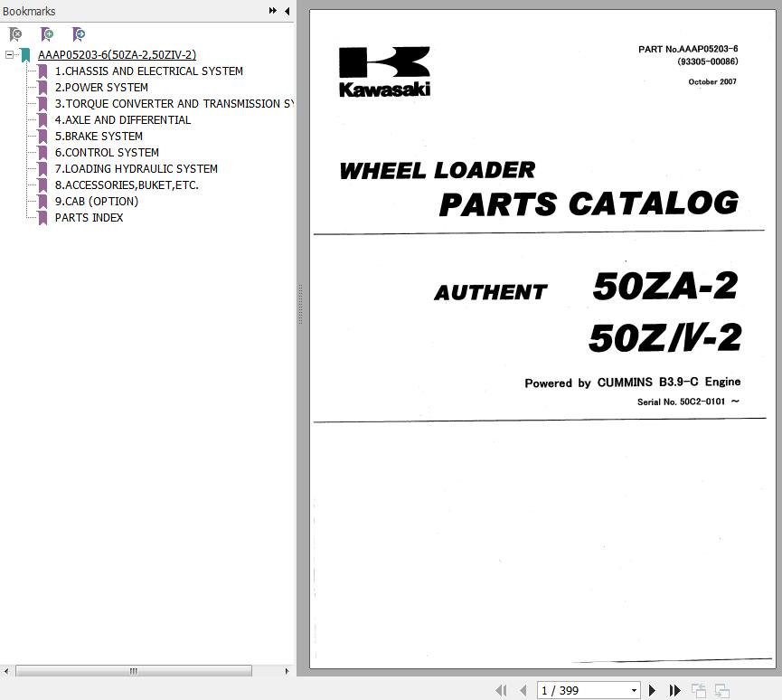Click the bookmark icon beside 6.CONTROL SYSTEM
The width and height of the screenshot is (782, 700).
point(42,153)
